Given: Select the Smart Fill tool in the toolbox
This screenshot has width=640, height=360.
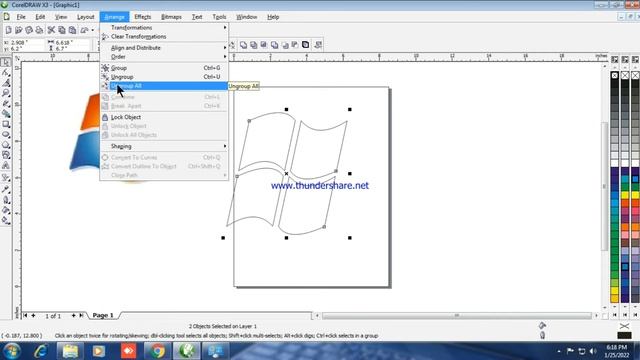Looking at the screenshot, I should [x=6, y=114].
